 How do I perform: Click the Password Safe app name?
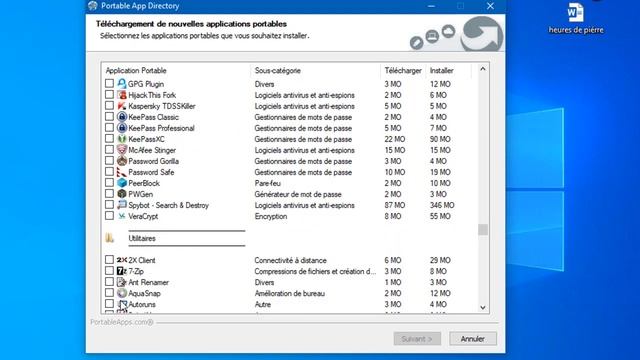point(151,172)
